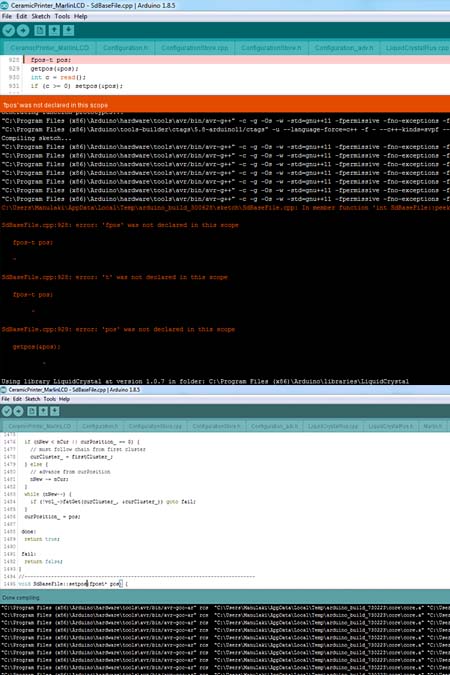Click orange error bar 'fpos' was not declared
Viewport: 450px width, 675px height.
(x=225, y=105)
